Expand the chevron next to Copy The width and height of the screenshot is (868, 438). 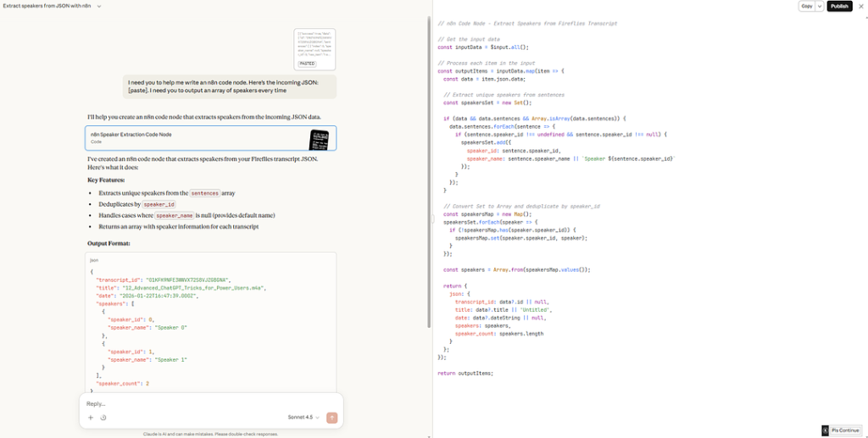(820, 6)
